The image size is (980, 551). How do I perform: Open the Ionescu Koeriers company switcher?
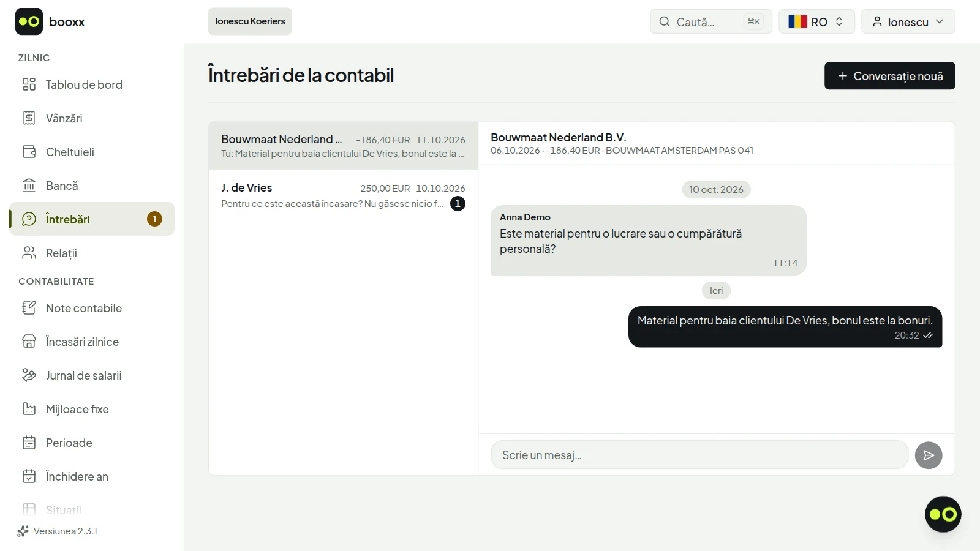click(x=250, y=21)
